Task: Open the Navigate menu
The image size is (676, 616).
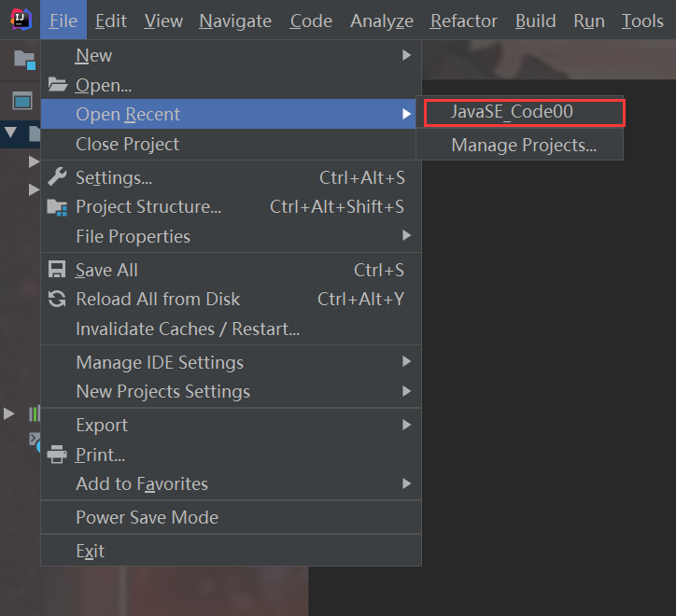Action: (x=235, y=21)
